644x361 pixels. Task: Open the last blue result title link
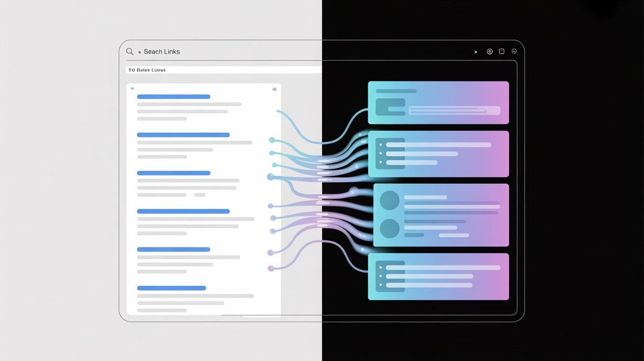click(x=171, y=288)
